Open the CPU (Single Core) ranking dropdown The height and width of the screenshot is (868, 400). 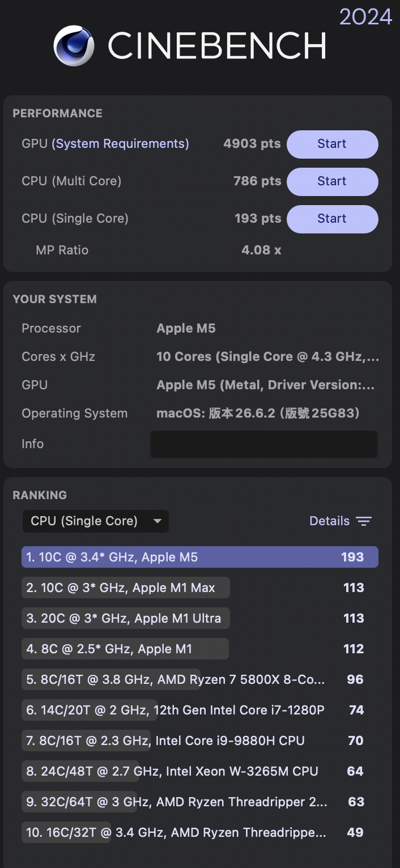pos(96,521)
